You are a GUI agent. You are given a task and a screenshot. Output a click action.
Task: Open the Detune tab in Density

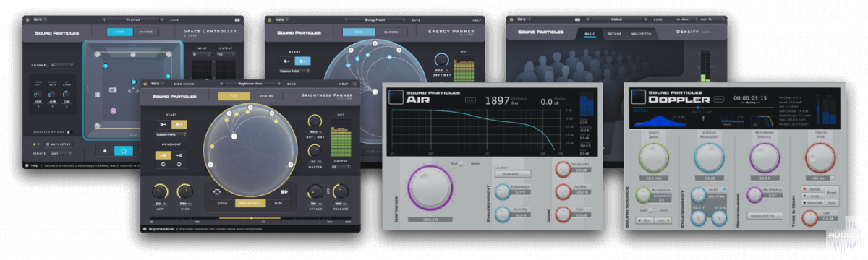pos(615,34)
